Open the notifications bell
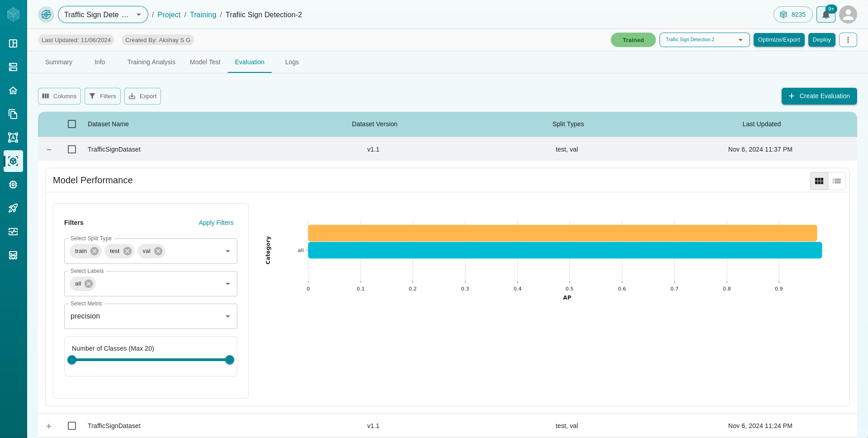 coord(826,14)
